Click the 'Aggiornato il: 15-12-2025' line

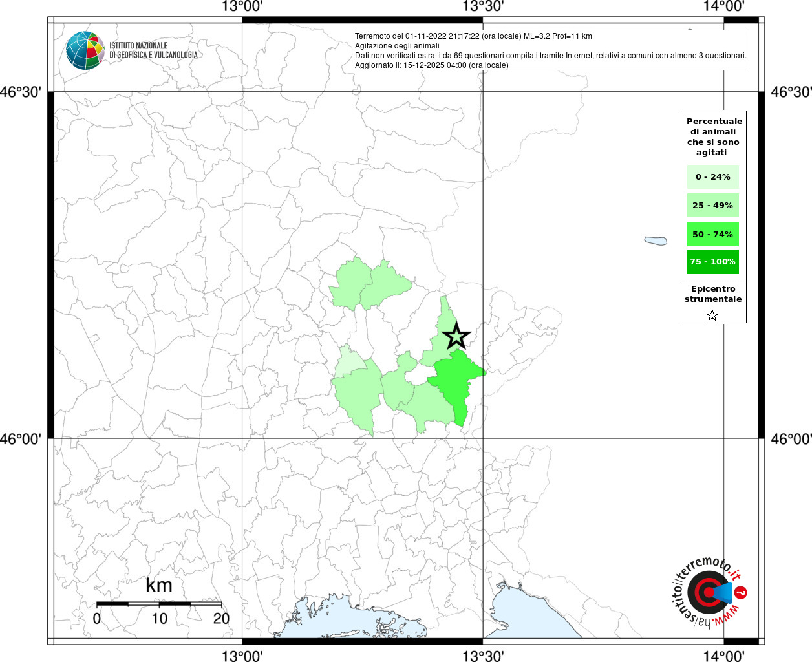pyautogui.click(x=431, y=65)
